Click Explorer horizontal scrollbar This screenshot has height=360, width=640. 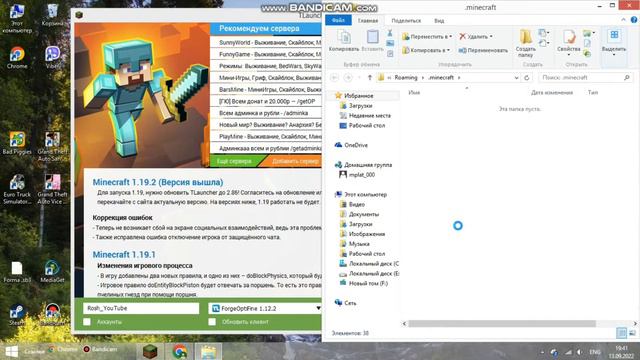click(502, 323)
